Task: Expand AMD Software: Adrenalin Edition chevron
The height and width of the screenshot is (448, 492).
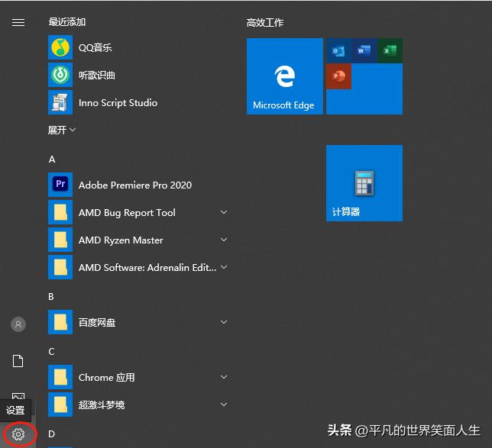Action: [224, 267]
